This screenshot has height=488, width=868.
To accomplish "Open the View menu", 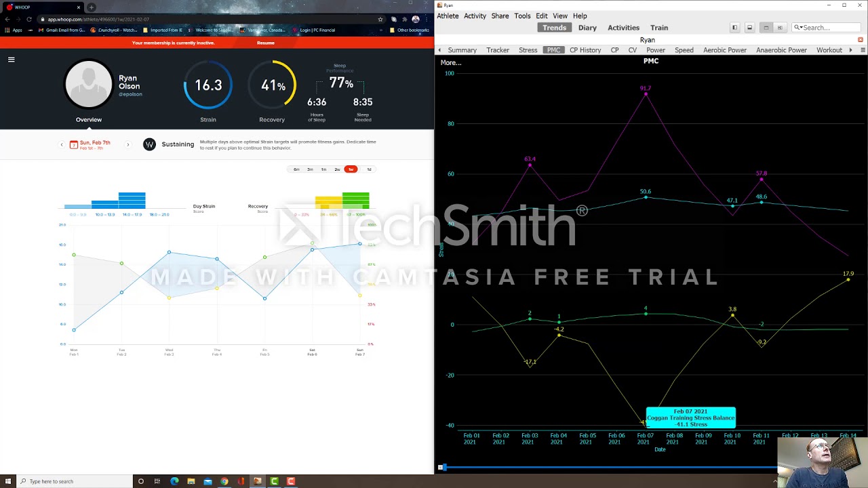I will [x=560, y=16].
